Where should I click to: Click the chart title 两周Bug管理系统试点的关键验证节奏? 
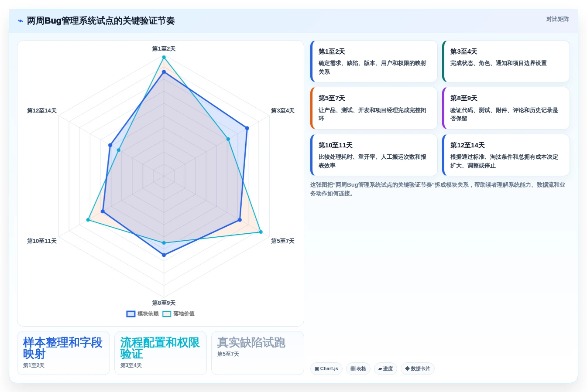[x=101, y=21]
